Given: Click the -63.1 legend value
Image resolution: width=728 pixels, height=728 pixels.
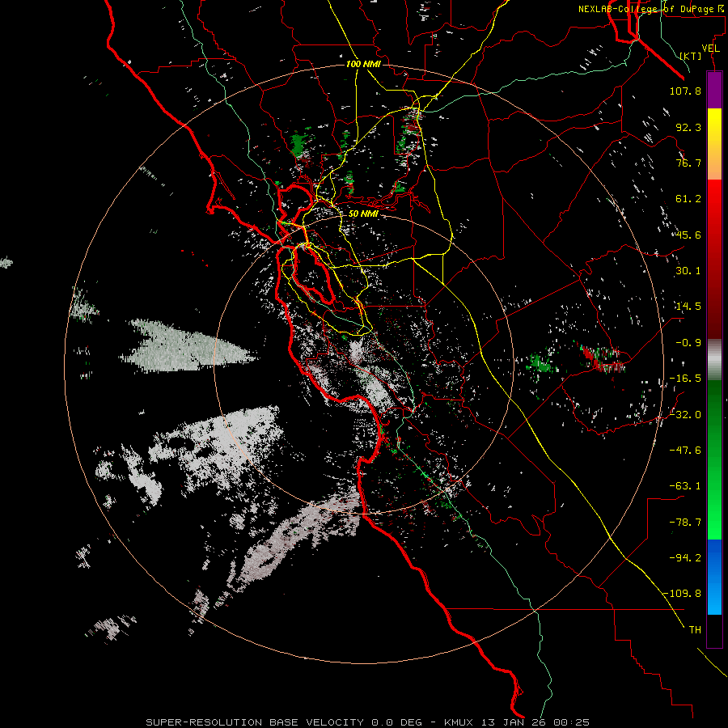Looking at the screenshot, I should 685,486.
